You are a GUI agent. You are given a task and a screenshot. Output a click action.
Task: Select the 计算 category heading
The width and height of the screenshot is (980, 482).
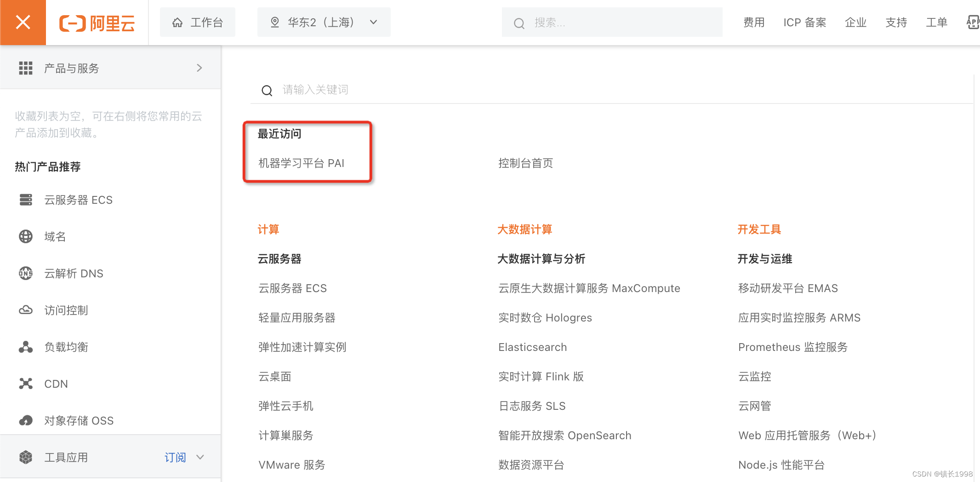tap(268, 230)
